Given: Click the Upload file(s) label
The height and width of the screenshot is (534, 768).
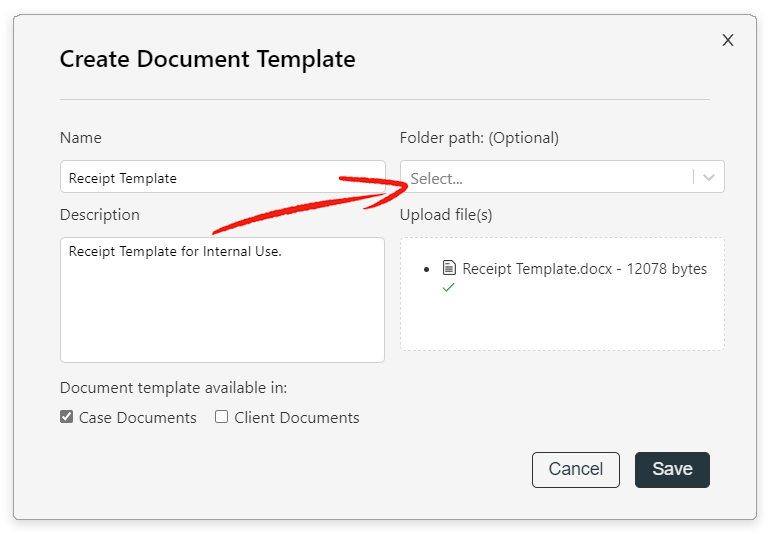Looking at the screenshot, I should [446, 215].
